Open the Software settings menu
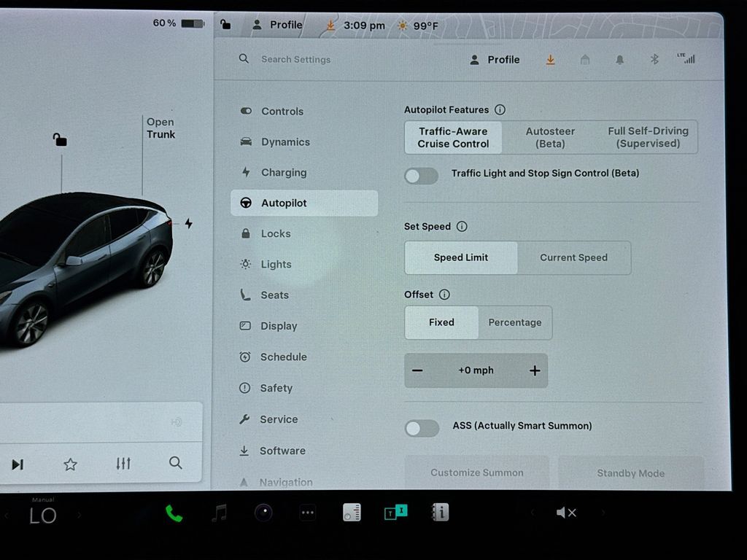Image resolution: width=747 pixels, height=560 pixels. tap(282, 451)
